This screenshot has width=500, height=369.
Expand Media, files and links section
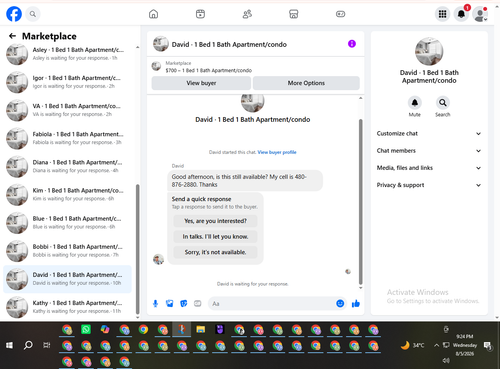(429, 168)
